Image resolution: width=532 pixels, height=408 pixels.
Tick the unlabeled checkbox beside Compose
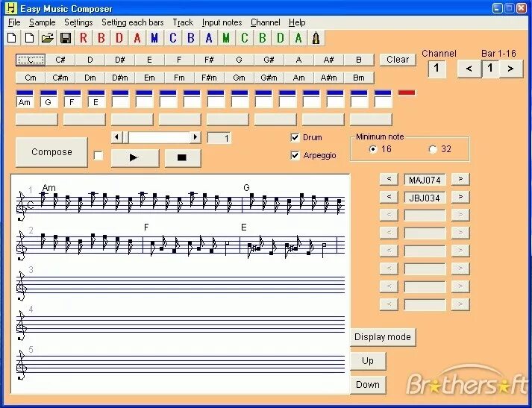(98, 156)
